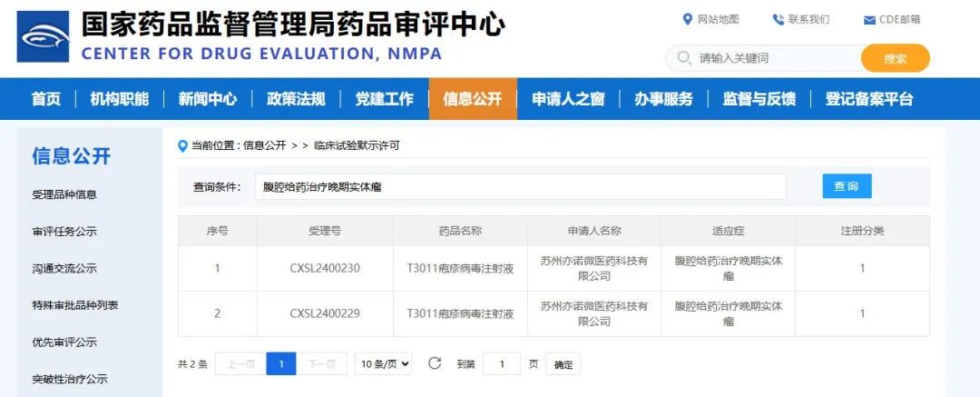This screenshot has height=397, width=980.
Task: Click drug name in the CXSL2400229 row
Action: click(460, 313)
